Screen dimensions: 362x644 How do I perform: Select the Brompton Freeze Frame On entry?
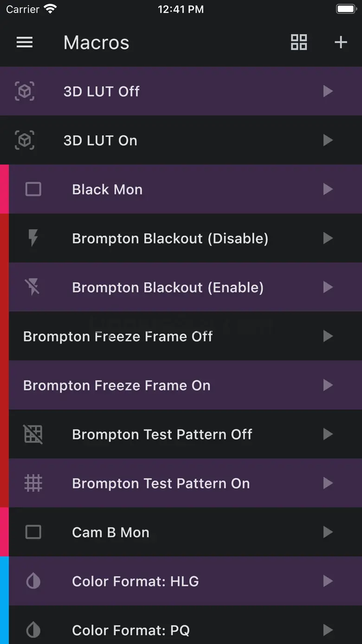185,385
